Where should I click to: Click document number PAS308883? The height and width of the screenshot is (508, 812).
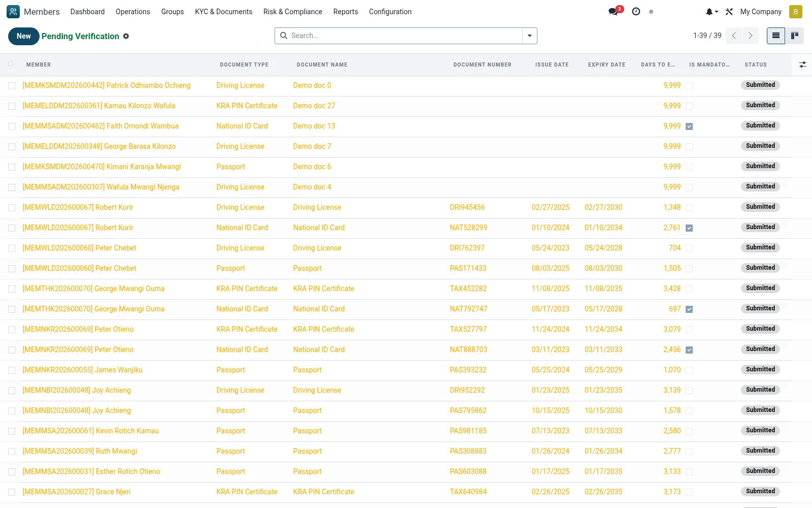pos(468,451)
